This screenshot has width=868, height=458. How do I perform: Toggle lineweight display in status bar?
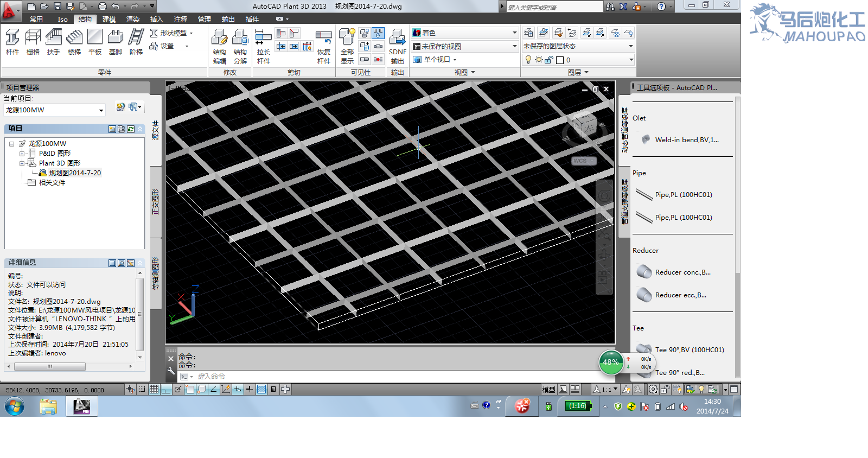249,389
